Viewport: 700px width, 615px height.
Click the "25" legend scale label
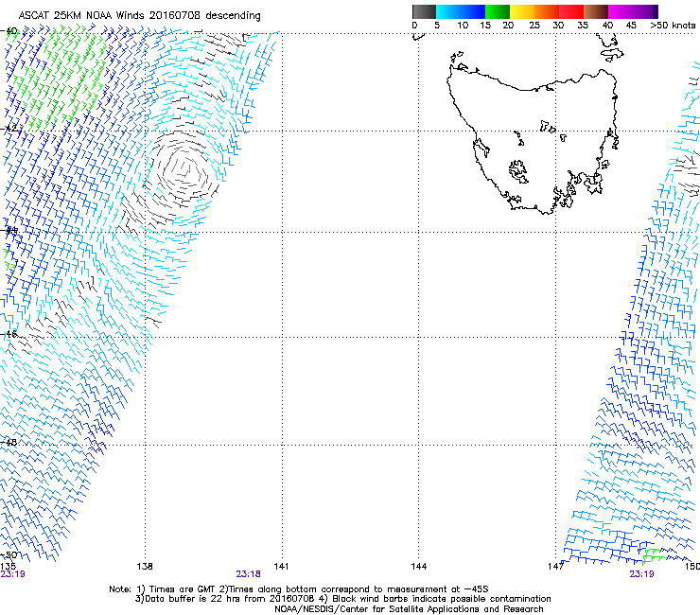(x=534, y=26)
